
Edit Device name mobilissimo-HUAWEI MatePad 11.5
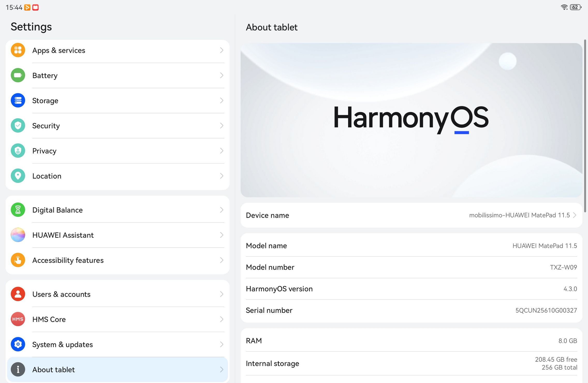pyautogui.click(x=411, y=215)
